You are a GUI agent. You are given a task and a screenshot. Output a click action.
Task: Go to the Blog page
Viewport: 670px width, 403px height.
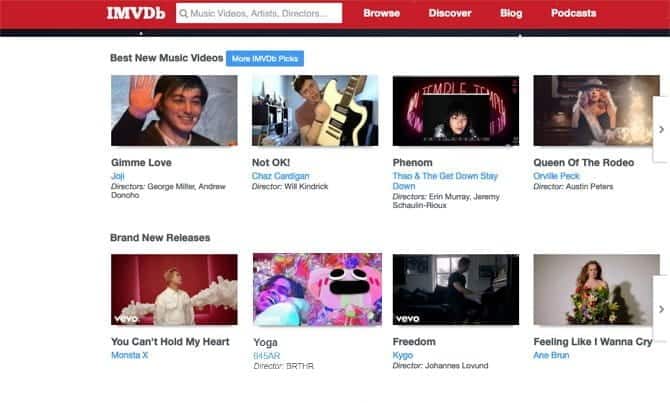(x=511, y=14)
